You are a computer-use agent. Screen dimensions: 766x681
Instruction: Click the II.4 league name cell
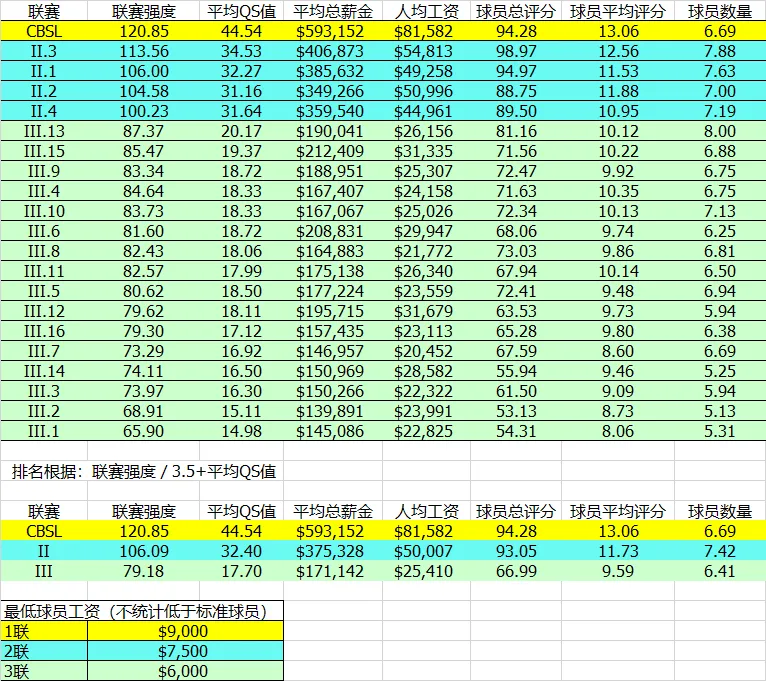(44, 110)
